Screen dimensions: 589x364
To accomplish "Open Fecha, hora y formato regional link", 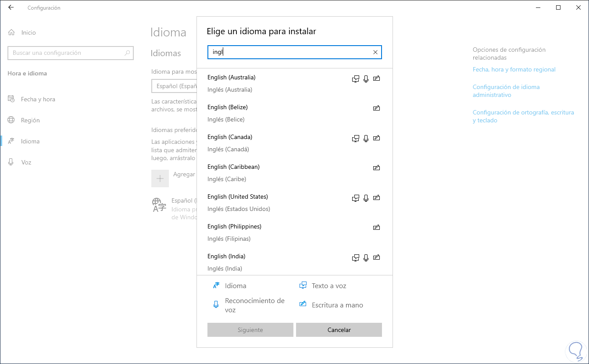I will pyautogui.click(x=514, y=69).
